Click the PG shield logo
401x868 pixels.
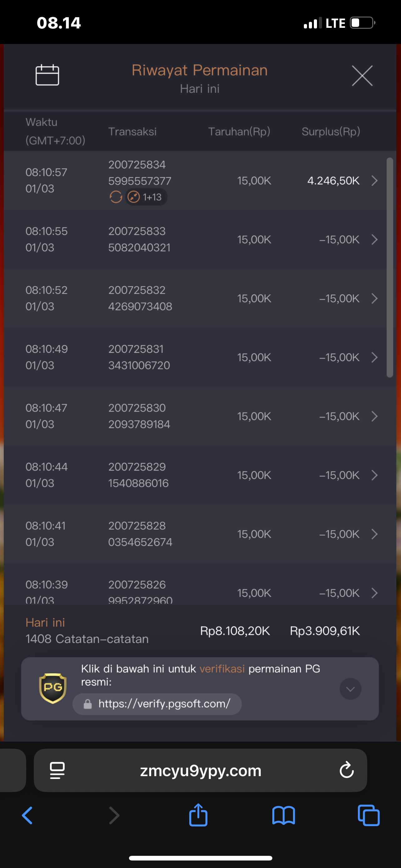click(52, 688)
